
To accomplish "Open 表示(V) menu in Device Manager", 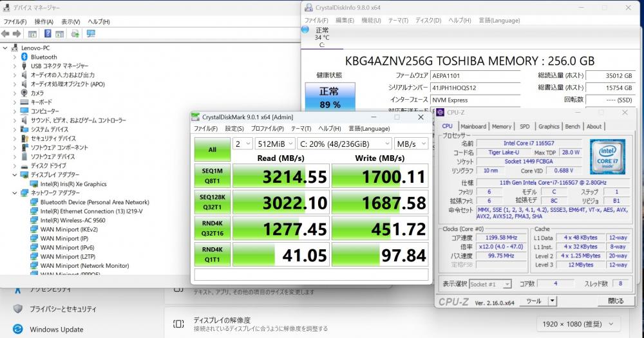I will tap(71, 21).
